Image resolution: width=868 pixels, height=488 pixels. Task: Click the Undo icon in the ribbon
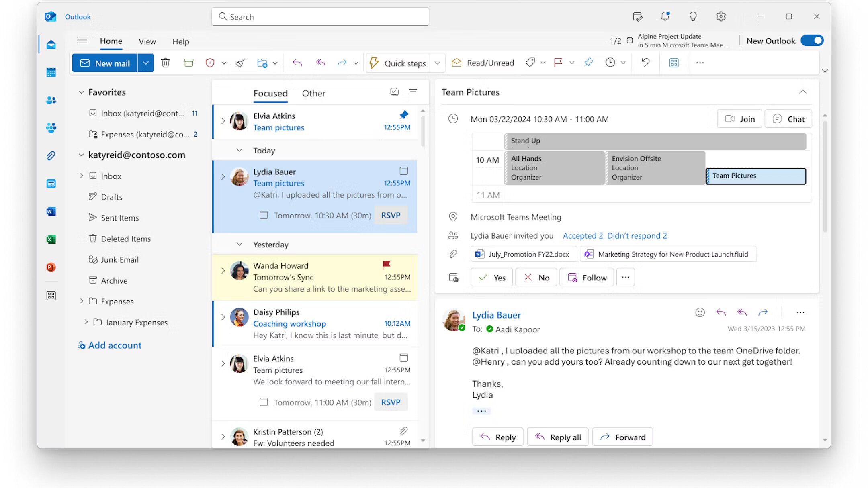point(645,63)
